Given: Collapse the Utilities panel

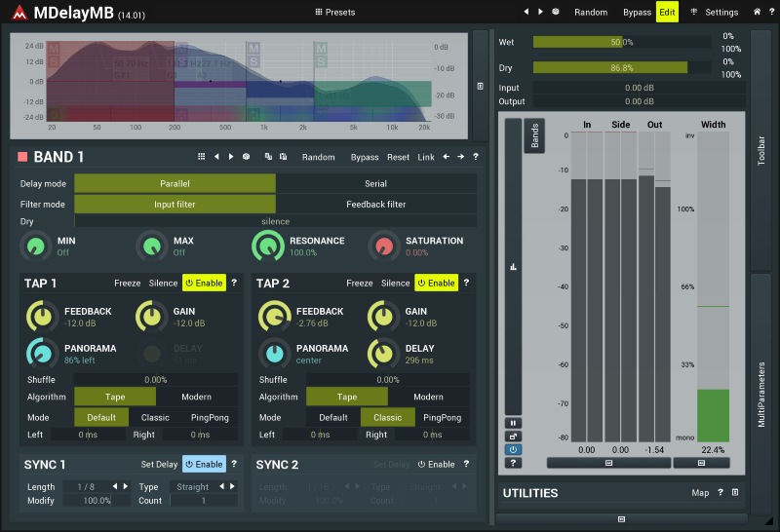Looking at the screenshot, I should coord(735,493).
